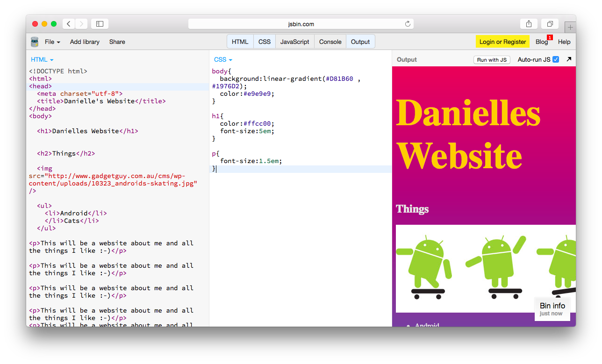Expand the CSS panel language dropdown
This screenshot has width=602, height=364.
223,60
